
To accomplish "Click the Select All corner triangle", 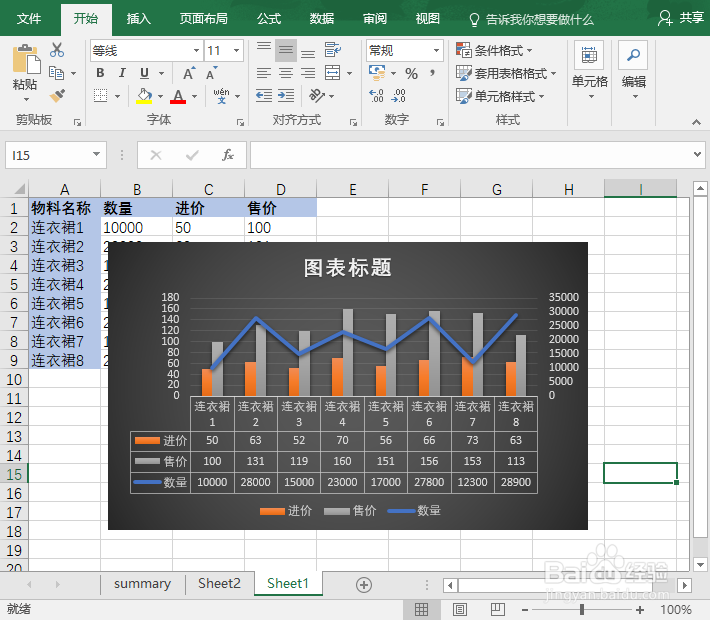I will [19, 189].
